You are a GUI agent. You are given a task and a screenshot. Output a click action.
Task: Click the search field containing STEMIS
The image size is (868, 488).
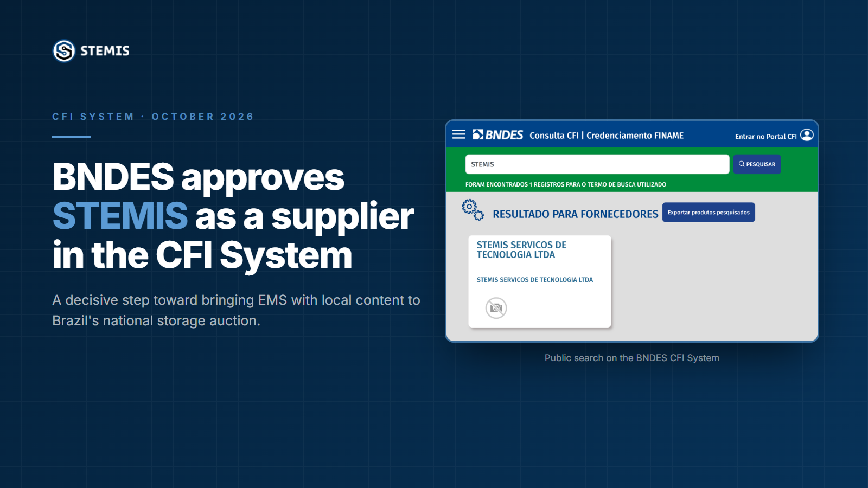[597, 164]
